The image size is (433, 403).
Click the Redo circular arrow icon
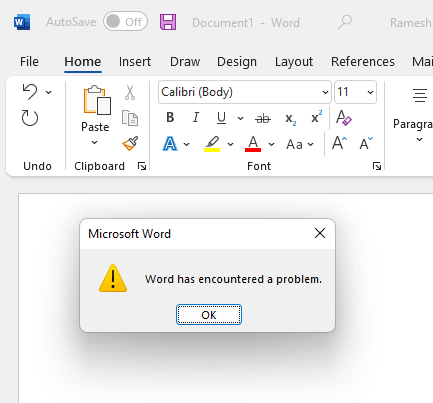(30, 118)
